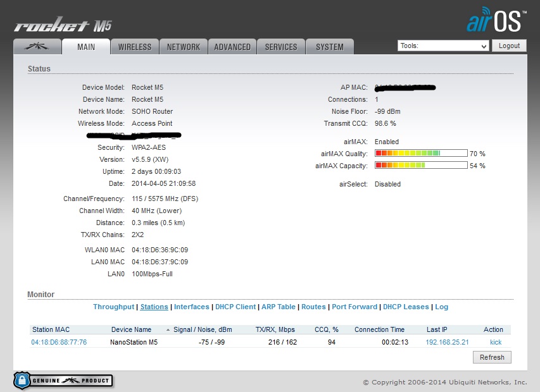Open the Routes monitor
Screen dimensions: 540x392
313,307
